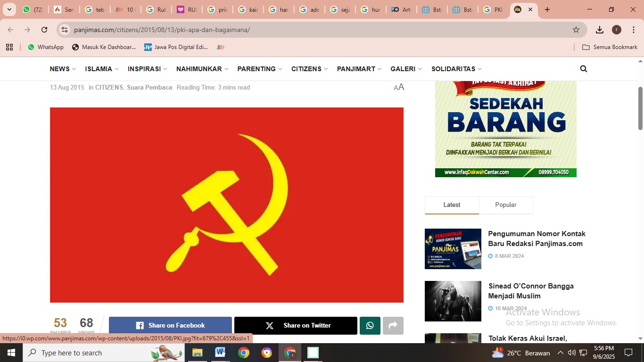644x362 pixels.
Task: Click the Windows taskbar search box
Action: (x=104, y=353)
